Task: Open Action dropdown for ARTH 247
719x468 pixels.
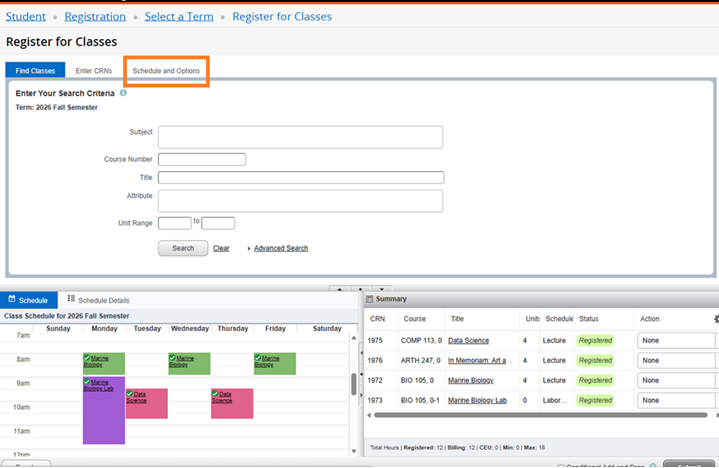Action: coord(677,360)
